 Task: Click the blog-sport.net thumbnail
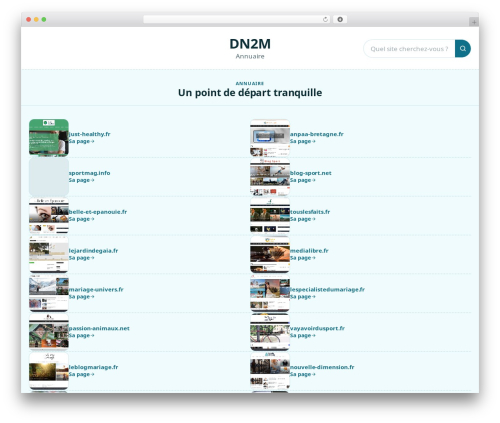tap(270, 177)
